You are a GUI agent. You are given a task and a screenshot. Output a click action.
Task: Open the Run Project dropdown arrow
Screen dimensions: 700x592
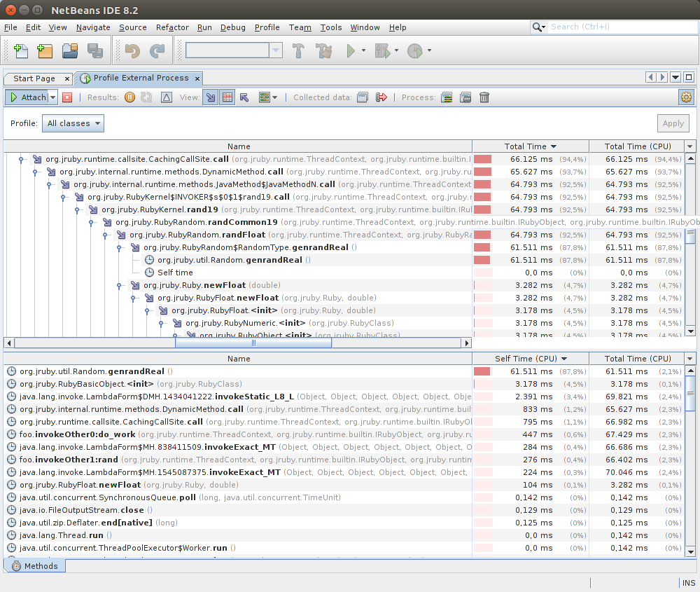pos(363,50)
